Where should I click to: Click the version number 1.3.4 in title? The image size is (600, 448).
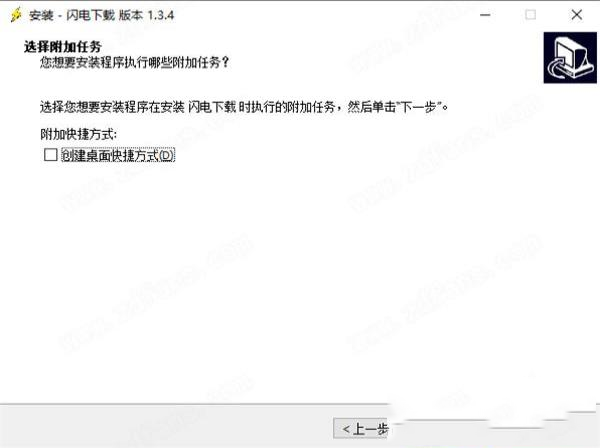click(161, 15)
